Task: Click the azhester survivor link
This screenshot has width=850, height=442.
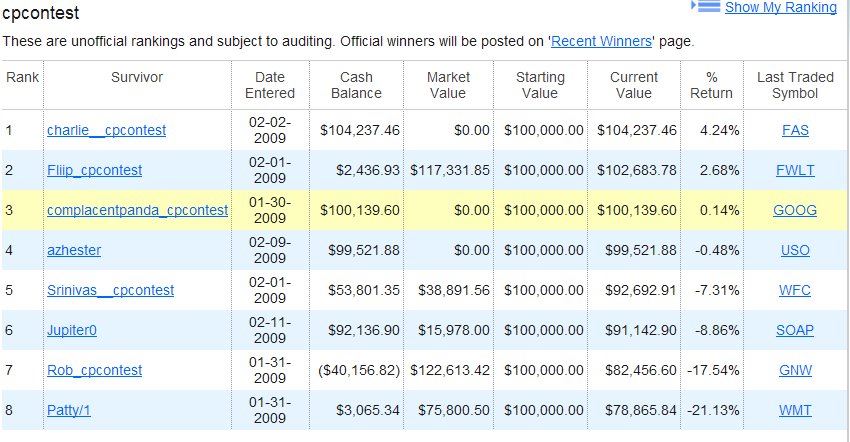Action: (x=74, y=250)
